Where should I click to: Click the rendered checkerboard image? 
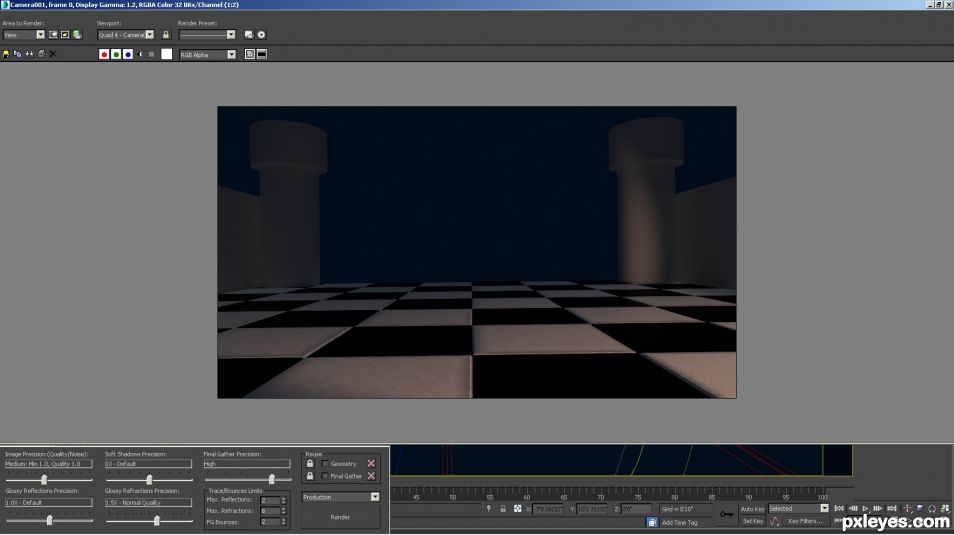pyautogui.click(x=476, y=252)
